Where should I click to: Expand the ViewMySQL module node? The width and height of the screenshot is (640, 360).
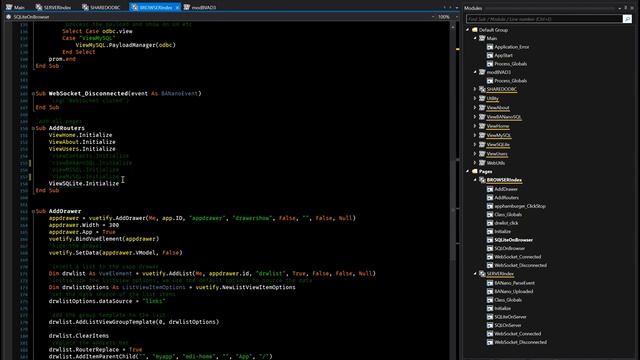[475, 135]
